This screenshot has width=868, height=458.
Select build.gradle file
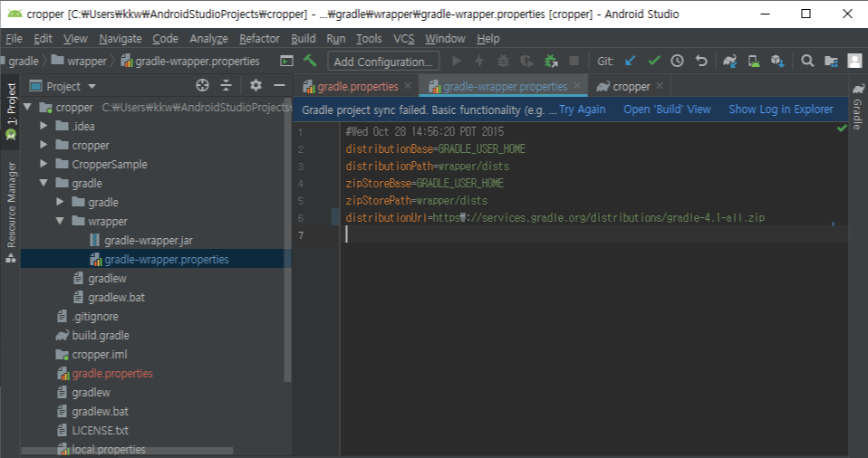click(x=92, y=335)
